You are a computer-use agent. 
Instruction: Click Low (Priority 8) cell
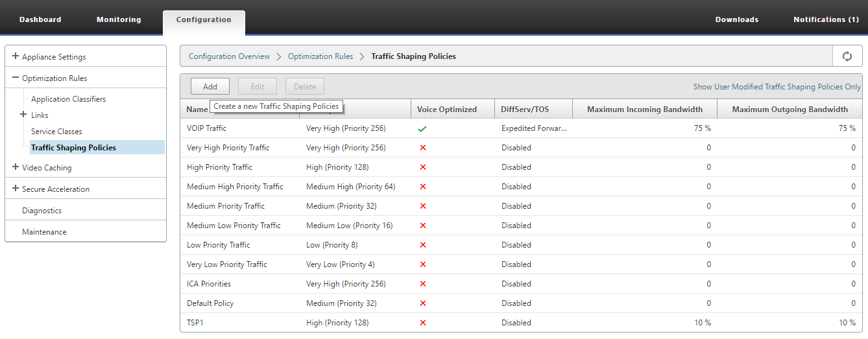tap(332, 245)
